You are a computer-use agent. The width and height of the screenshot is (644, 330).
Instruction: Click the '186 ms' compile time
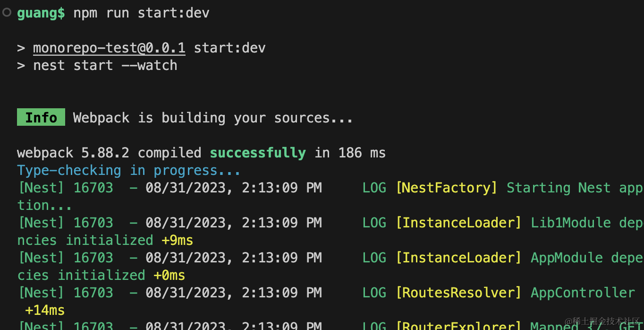coord(362,153)
